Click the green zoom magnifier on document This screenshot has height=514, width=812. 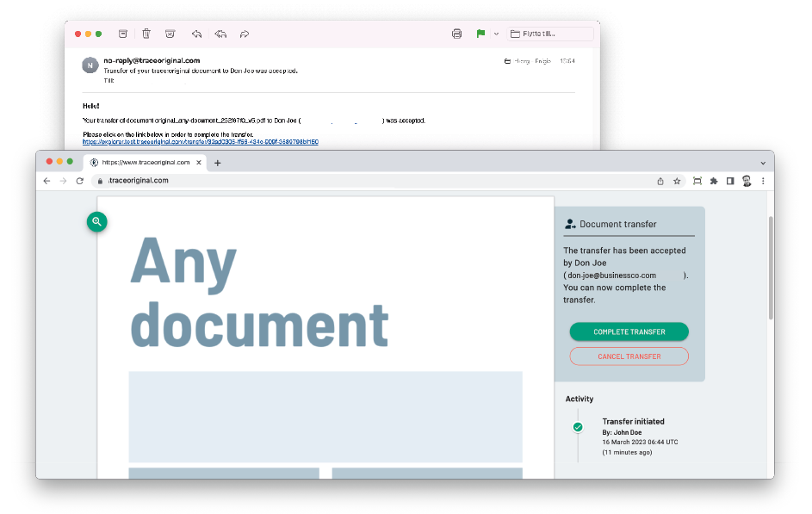click(x=97, y=222)
